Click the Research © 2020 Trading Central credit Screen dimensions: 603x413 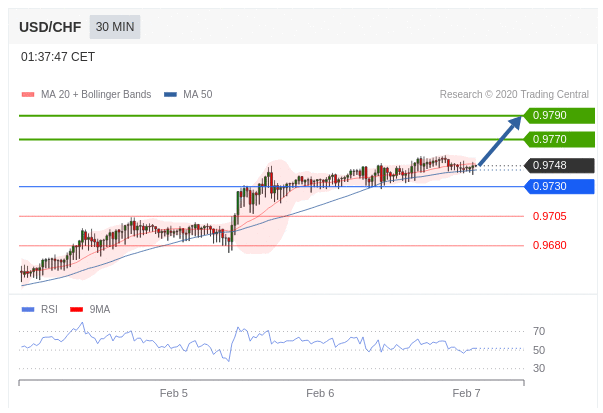(514, 95)
